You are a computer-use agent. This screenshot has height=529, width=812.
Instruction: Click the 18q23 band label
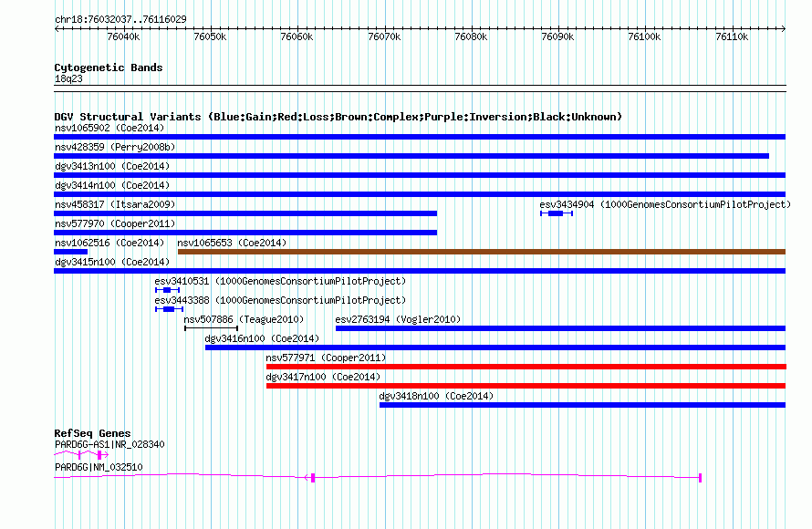click(x=68, y=78)
